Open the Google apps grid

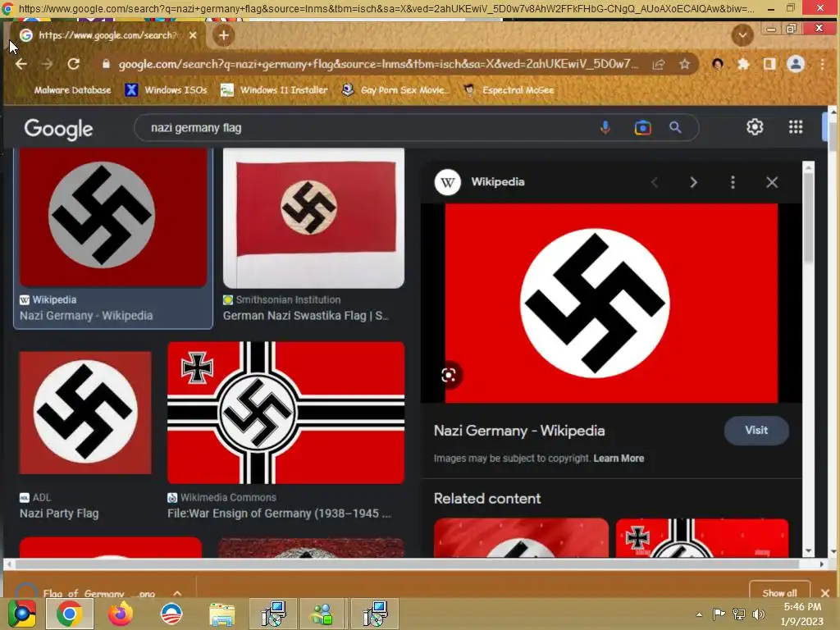796,127
